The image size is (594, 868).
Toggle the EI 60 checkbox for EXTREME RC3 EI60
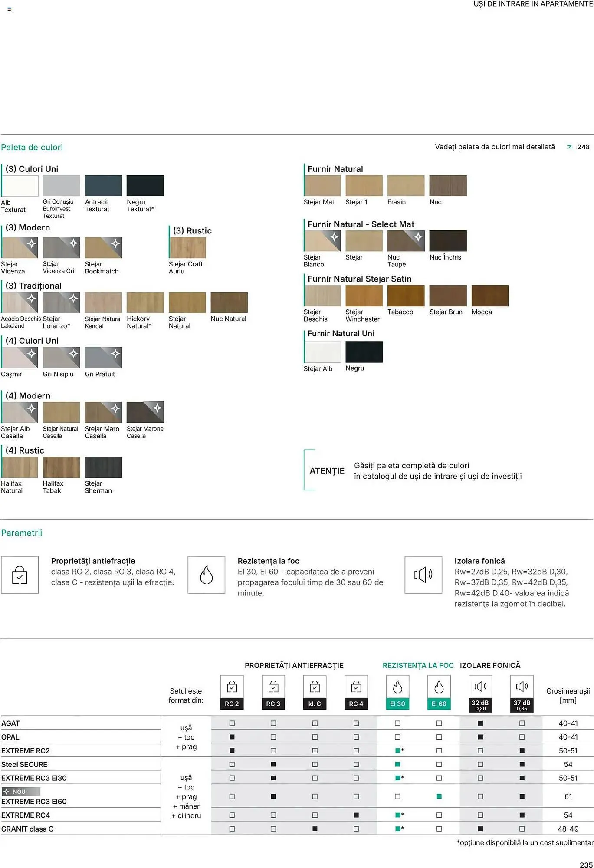pos(439,796)
